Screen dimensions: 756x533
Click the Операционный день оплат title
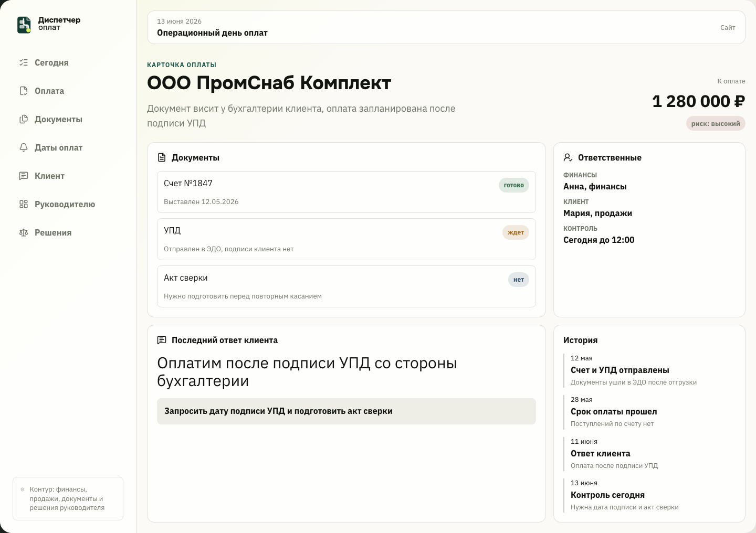pos(212,33)
